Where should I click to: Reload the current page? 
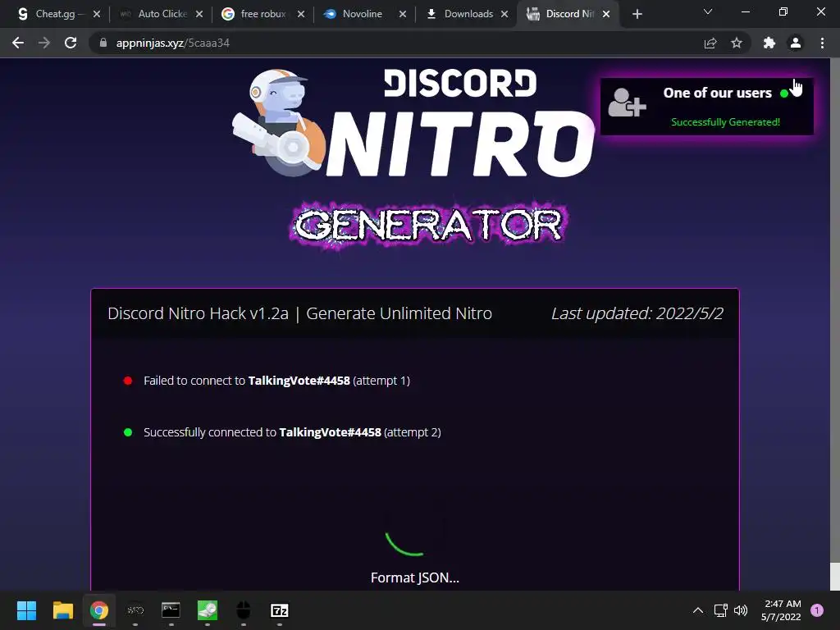71,43
